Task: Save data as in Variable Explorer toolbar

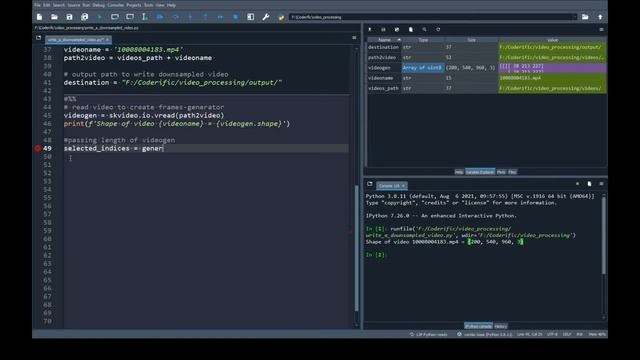Action: pos(397,29)
